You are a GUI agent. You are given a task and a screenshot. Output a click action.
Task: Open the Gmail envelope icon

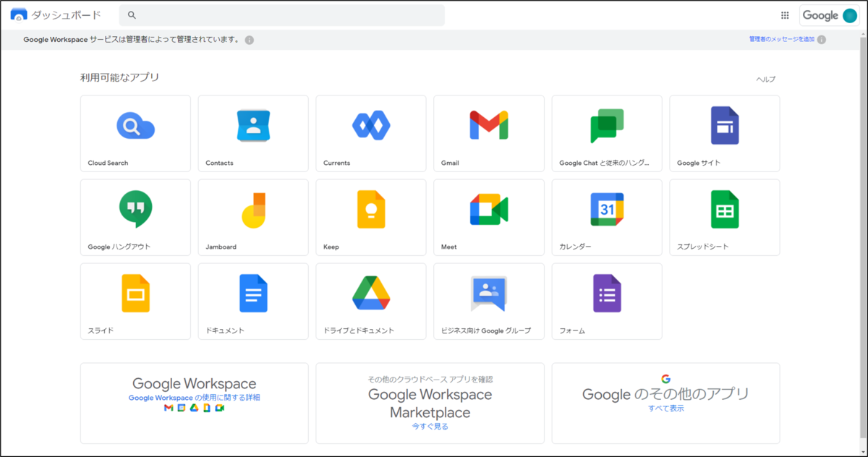(489, 126)
